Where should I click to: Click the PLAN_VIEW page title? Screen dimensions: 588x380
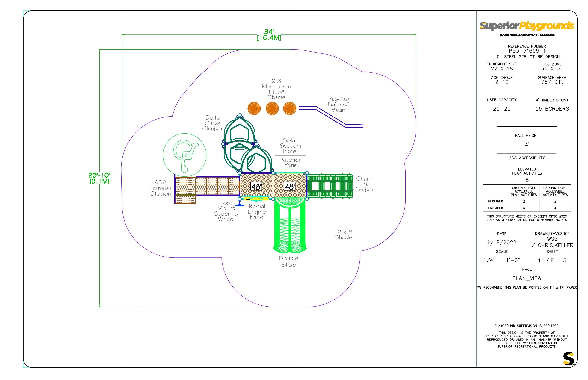[x=527, y=278]
